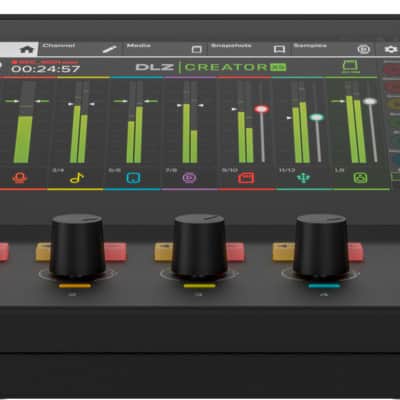Open the Media tab
400x400 pixels.
165,49
